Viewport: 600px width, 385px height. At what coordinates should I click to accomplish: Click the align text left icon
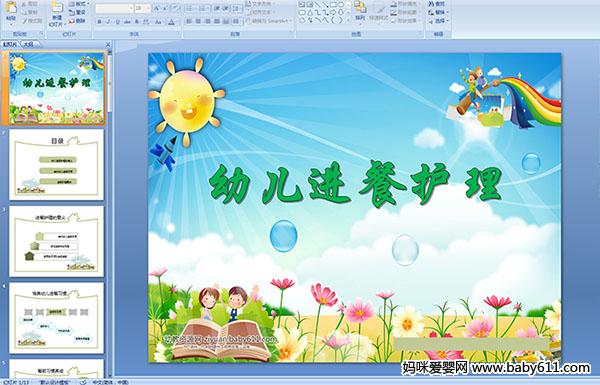coord(189,21)
